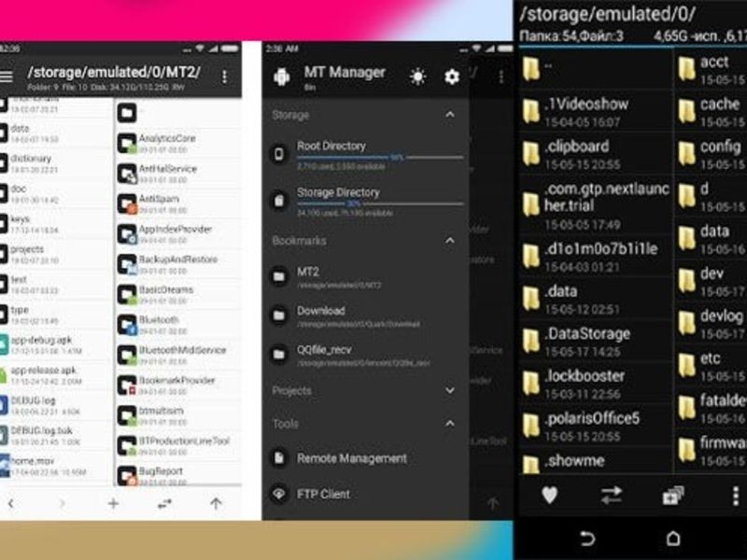Click Root Directory usage progress bar

[x=380, y=157]
